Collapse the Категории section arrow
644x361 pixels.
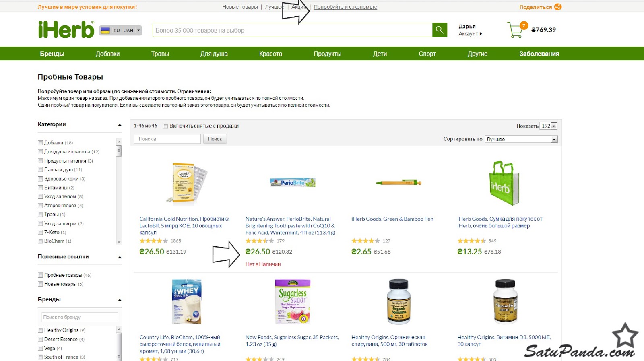(x=120, y=125)
